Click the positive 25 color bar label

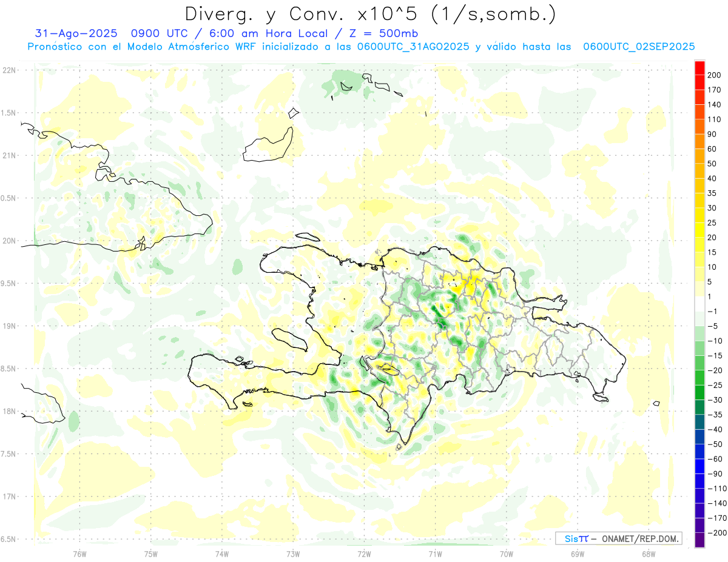[x=712, y=222]
